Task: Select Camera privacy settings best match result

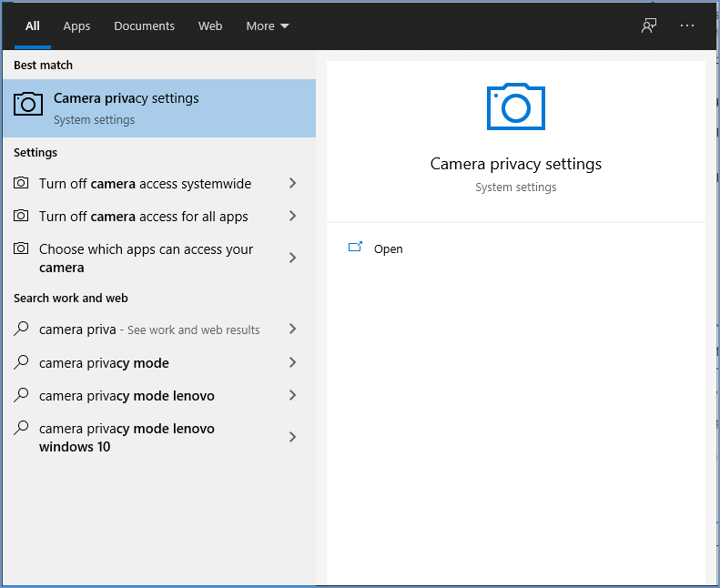Action: 159,108
